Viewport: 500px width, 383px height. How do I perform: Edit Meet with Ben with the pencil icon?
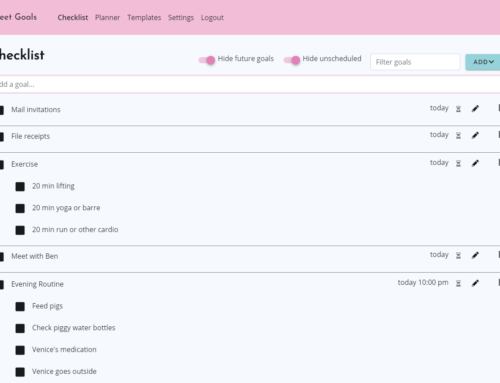click(475, 255)
